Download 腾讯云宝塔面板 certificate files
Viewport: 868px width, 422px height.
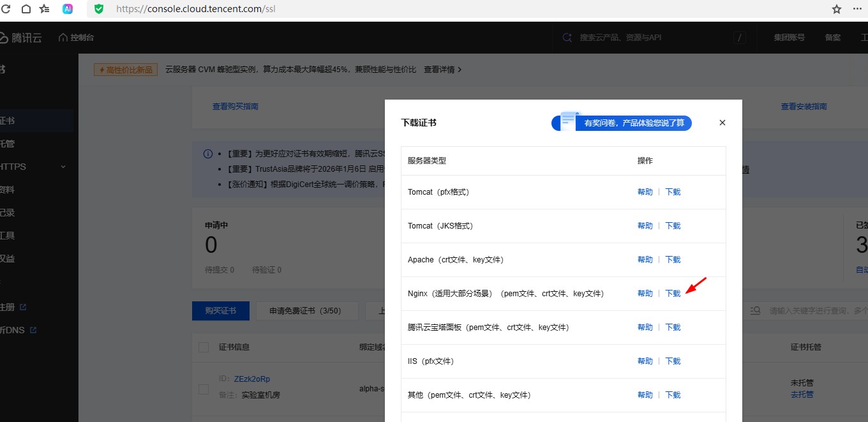[673, 327]
